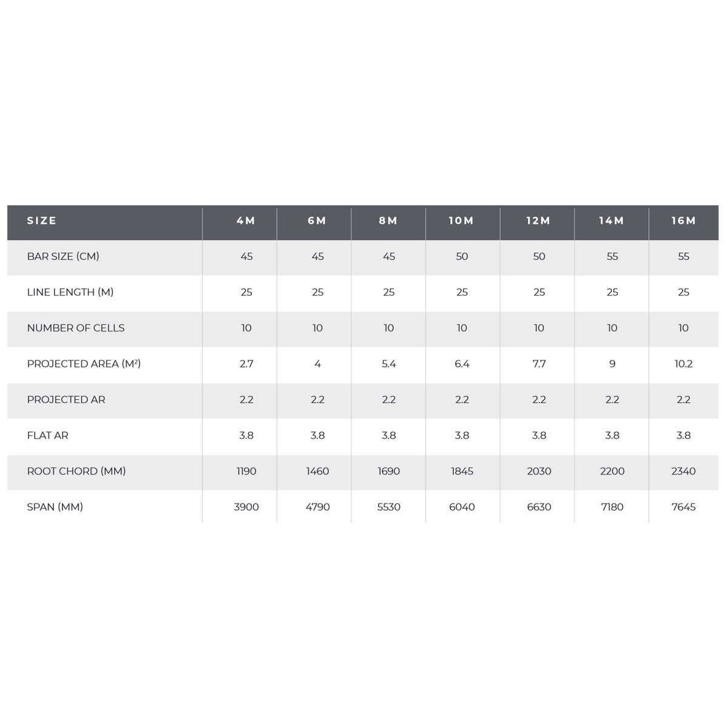Screen dimensions: 728x728
Task: Select the 6040 span value
Action: point(462,507)
